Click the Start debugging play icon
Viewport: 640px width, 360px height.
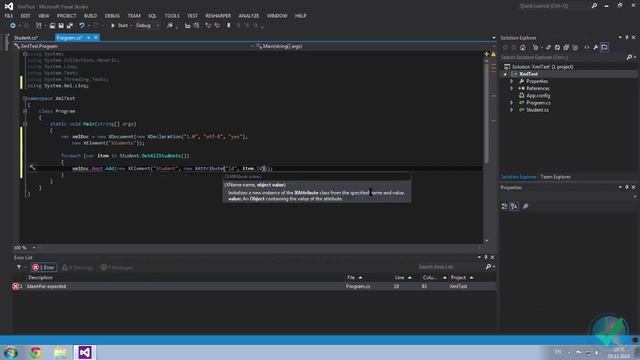(x=113, y=26)
